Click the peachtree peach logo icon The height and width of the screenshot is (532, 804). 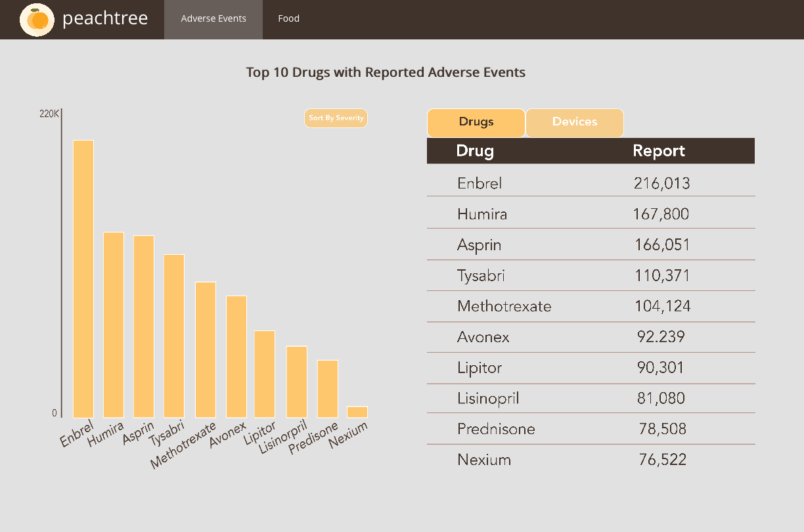pos(37,20)
